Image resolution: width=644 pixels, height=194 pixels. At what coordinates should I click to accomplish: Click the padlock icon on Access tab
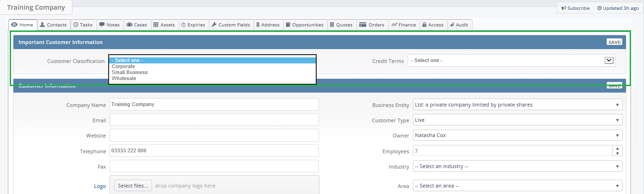click(x=424, y=25)
